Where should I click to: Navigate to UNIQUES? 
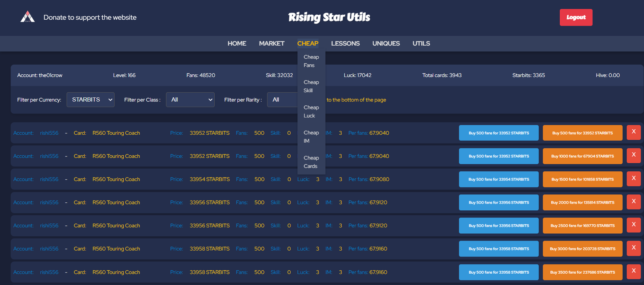click(x=386, y=43)
